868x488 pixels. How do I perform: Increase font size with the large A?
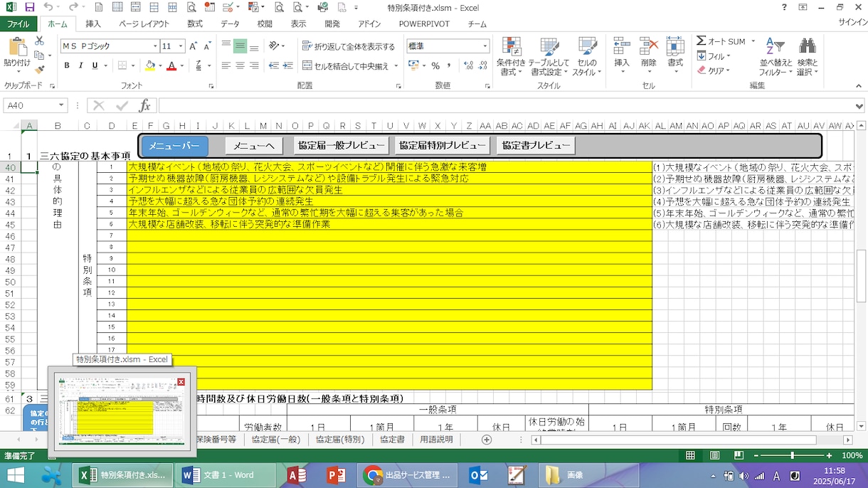point(194,46)
